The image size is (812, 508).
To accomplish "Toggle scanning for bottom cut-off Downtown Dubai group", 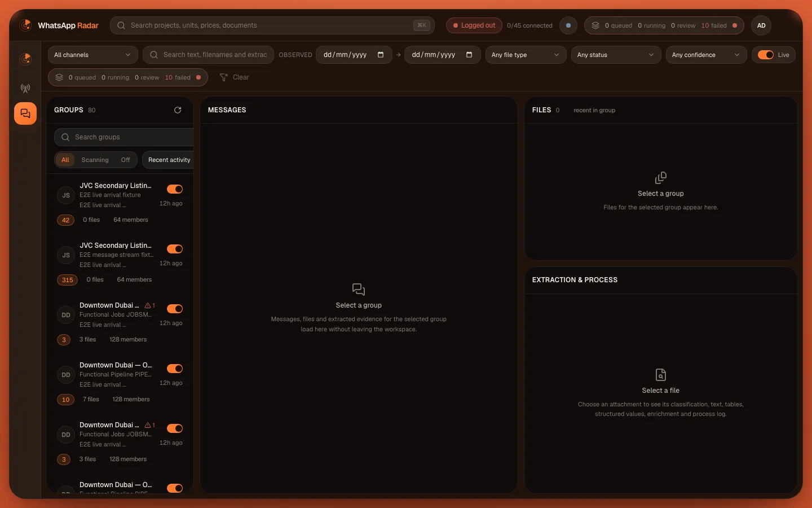I will tap(175, 488).
